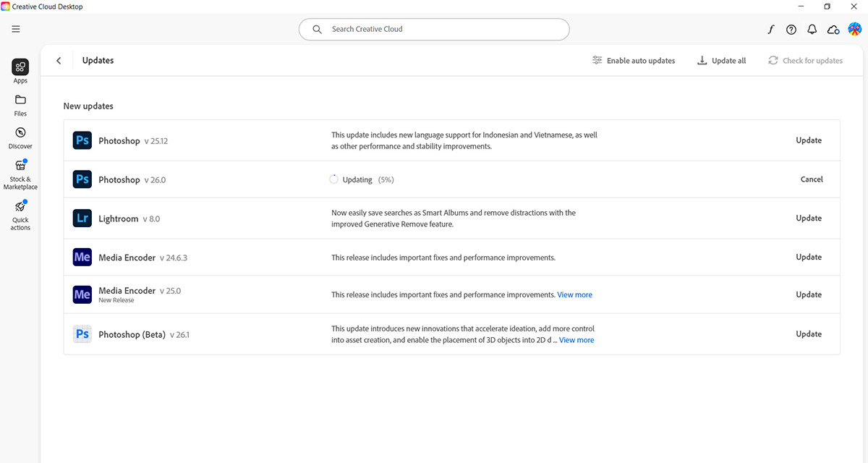The height and width of the screenshot is (463, 868).
Task: Cancel the Photoshop v 26.0 update
Action: tap(812, 179)
